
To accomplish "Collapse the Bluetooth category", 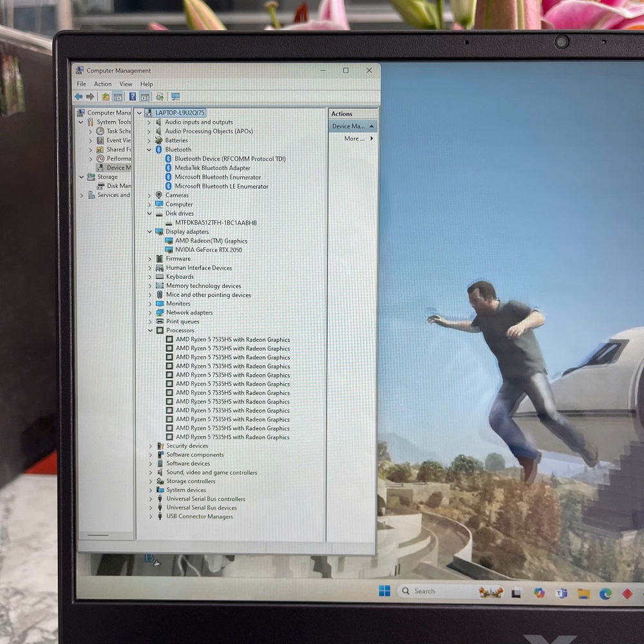I will click(149, 149).
